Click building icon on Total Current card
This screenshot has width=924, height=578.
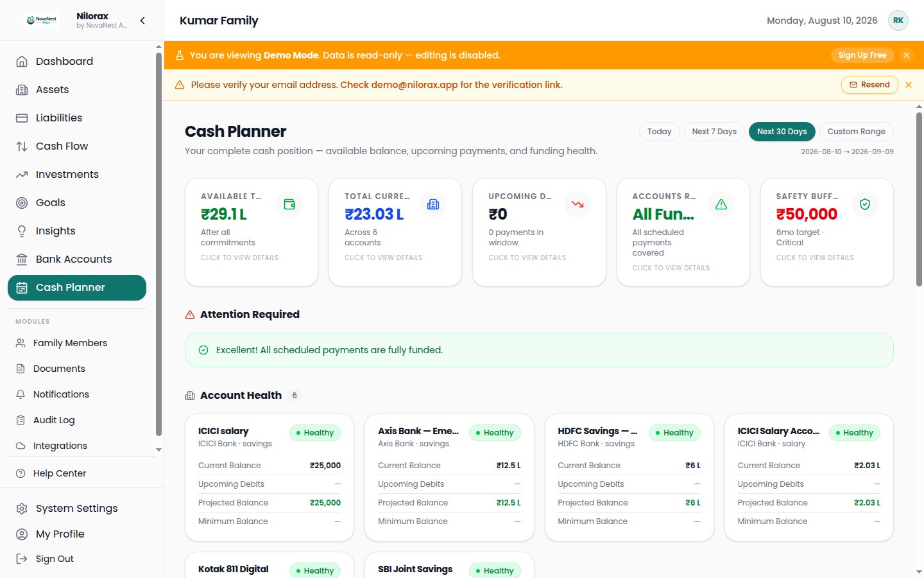point(433,204)
